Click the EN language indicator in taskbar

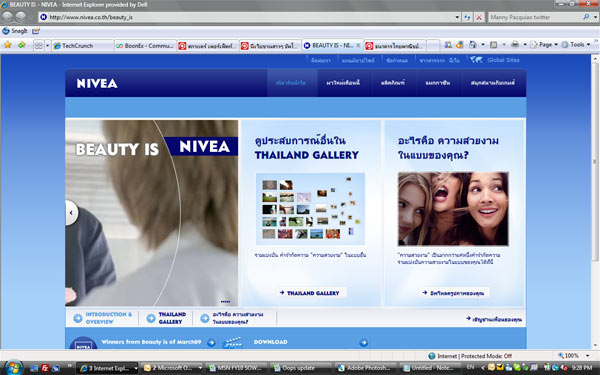point(470,367)
